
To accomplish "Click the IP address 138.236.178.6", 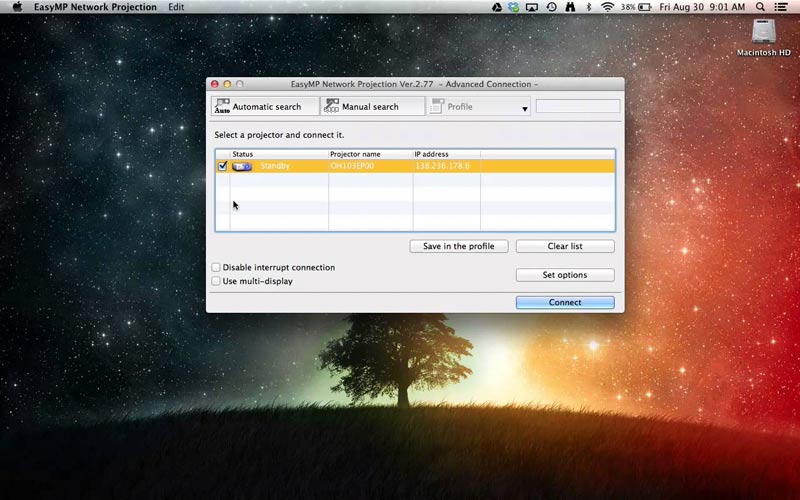I will tap(442, 166).
